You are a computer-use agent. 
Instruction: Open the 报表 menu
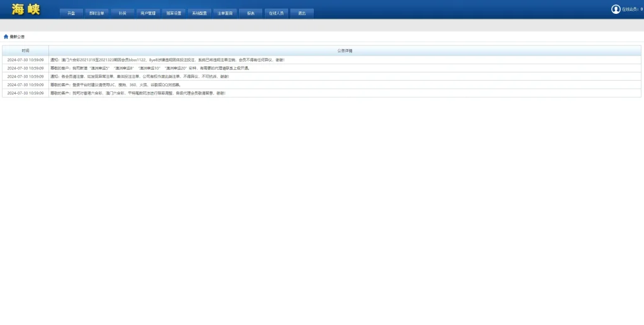(x=251, y=13)
